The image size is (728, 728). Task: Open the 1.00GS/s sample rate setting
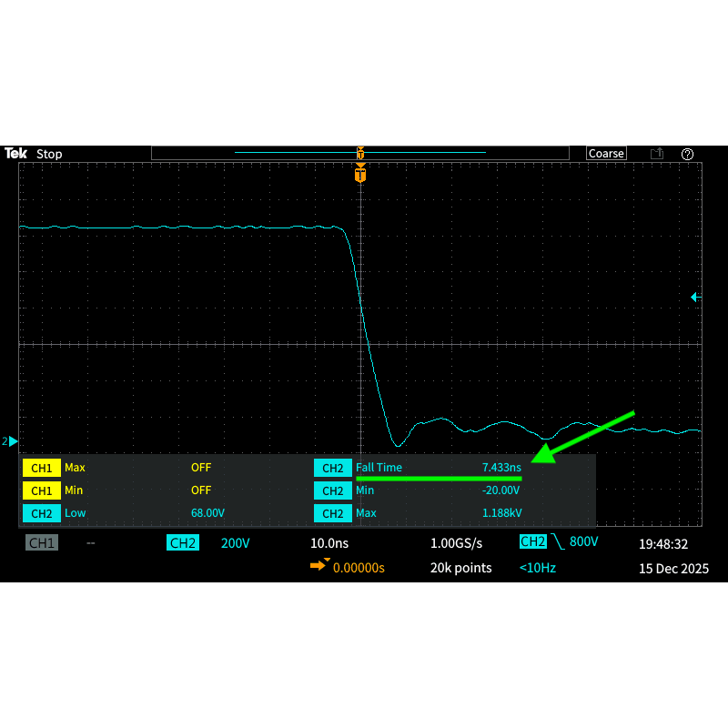[x=456, y=543]
